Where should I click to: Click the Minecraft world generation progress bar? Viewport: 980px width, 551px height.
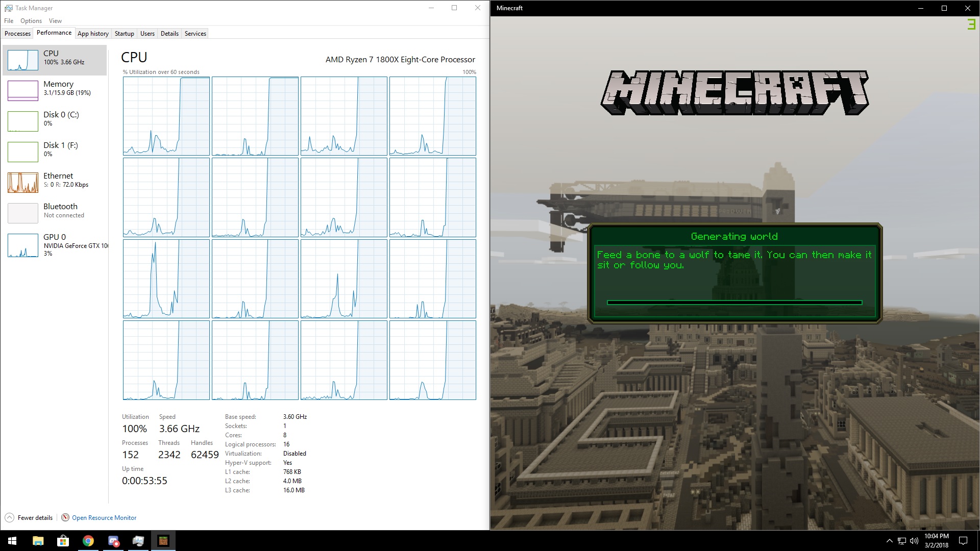[734, 303]
